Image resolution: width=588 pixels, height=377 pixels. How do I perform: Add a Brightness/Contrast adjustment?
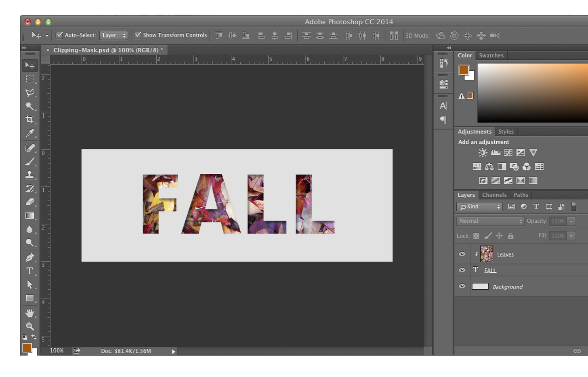pyautogui.click(x=483, y=153)
